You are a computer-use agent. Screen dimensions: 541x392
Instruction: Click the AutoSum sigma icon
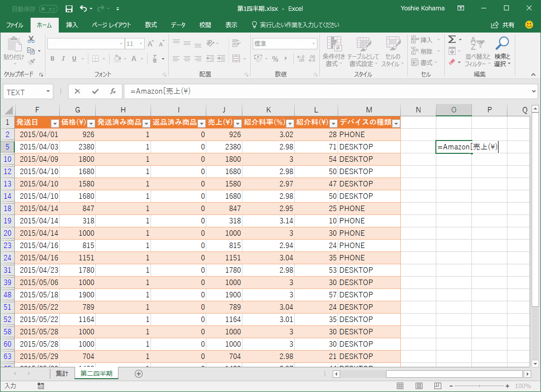pos(452,39)
